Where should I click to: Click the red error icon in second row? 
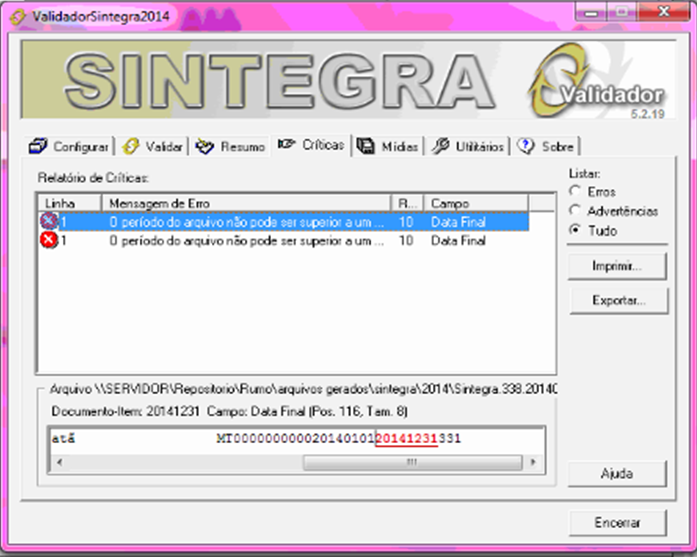click(48, 240)
